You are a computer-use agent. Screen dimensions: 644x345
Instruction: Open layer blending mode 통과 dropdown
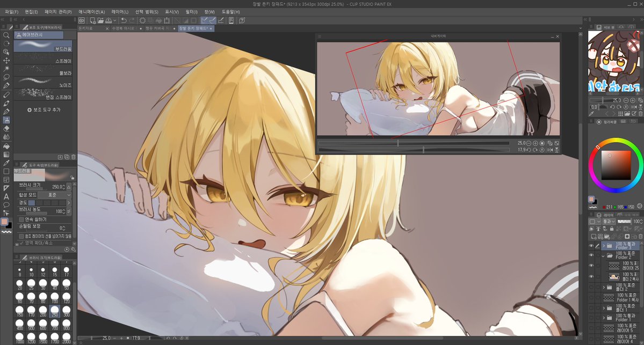coord(608,222)
